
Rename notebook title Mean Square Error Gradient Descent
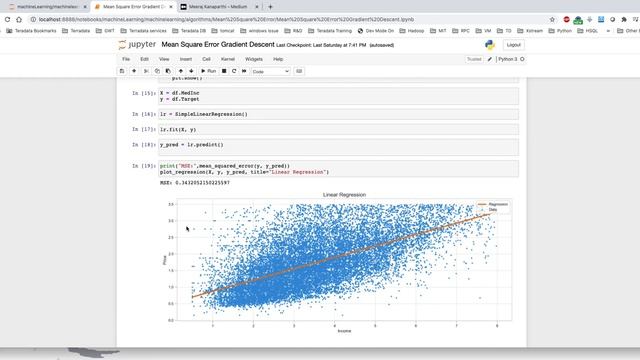click(x=218, y=44)
